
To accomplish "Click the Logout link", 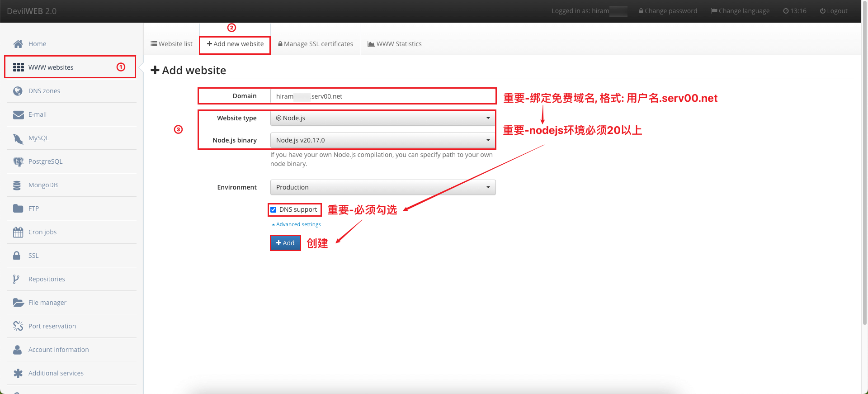I will pyautogui.click(x=834, y=11).
